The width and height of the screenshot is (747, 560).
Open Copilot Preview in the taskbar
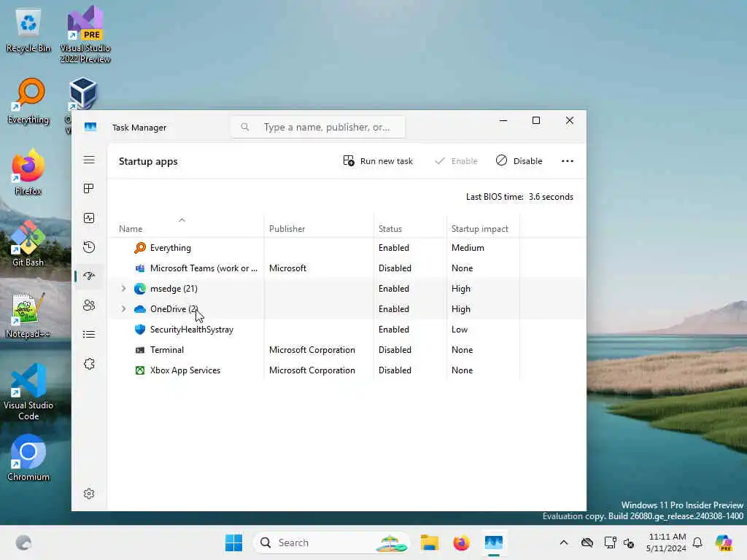click(724, 542)
